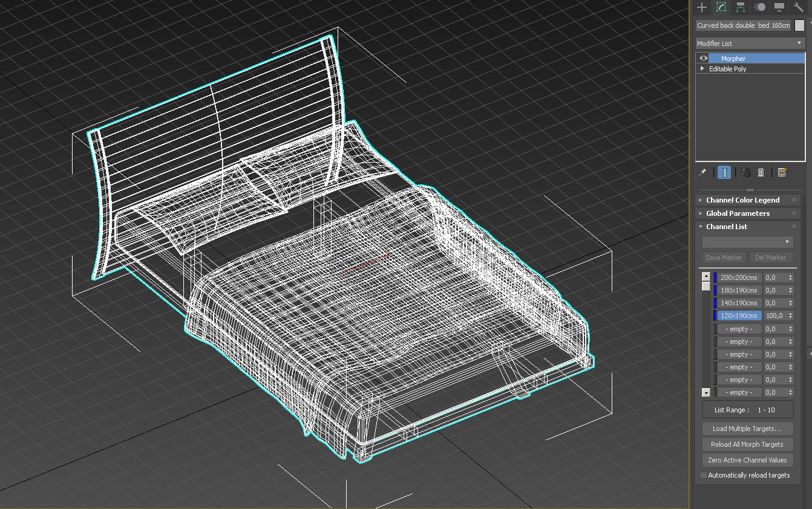The image size is (812, 509).
Task: Remove modifier with the trash icon
Action: pos(761,172)
